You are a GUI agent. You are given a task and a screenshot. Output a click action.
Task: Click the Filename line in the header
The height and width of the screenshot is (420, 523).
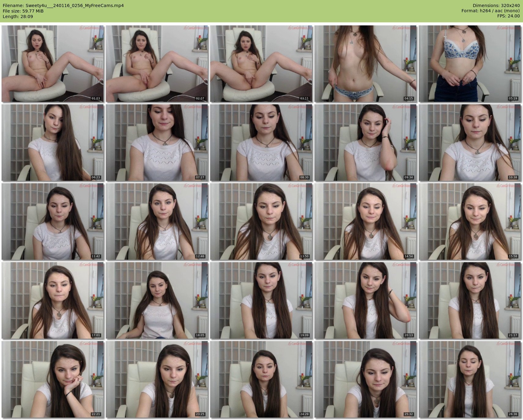pos(63,6)
